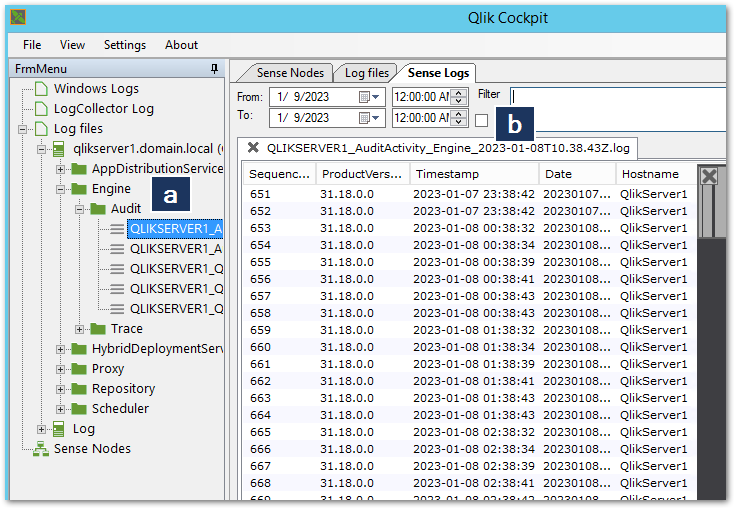This screenshot has width=735, height=509.
Task: Collapse the Audit node
Action: 79,209
